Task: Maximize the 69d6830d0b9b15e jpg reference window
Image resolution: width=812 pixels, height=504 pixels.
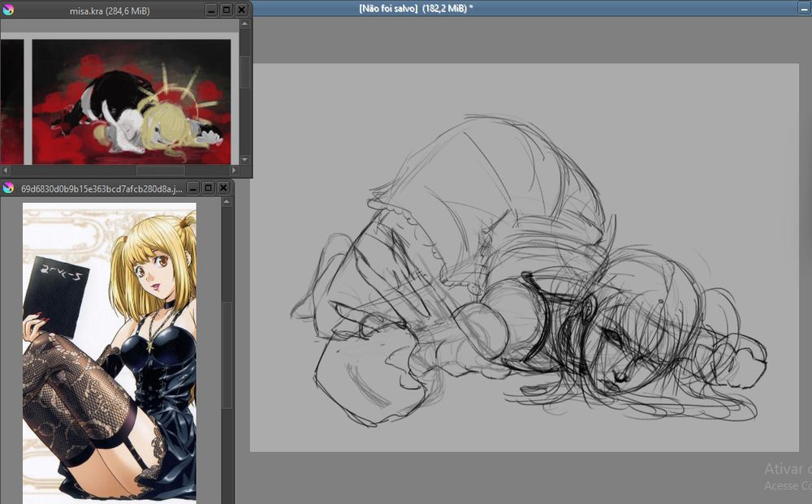Action: point(208,188)
